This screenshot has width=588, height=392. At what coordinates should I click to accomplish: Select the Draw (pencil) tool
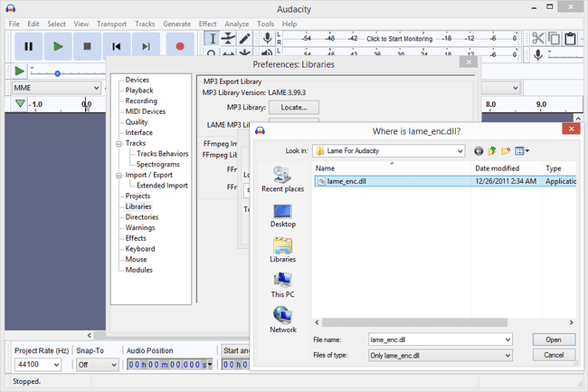[244, 39]
